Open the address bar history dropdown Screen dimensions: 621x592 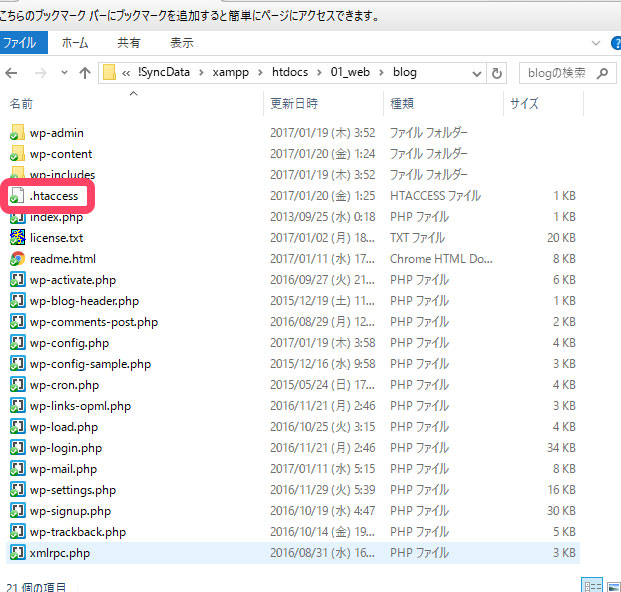477,74
